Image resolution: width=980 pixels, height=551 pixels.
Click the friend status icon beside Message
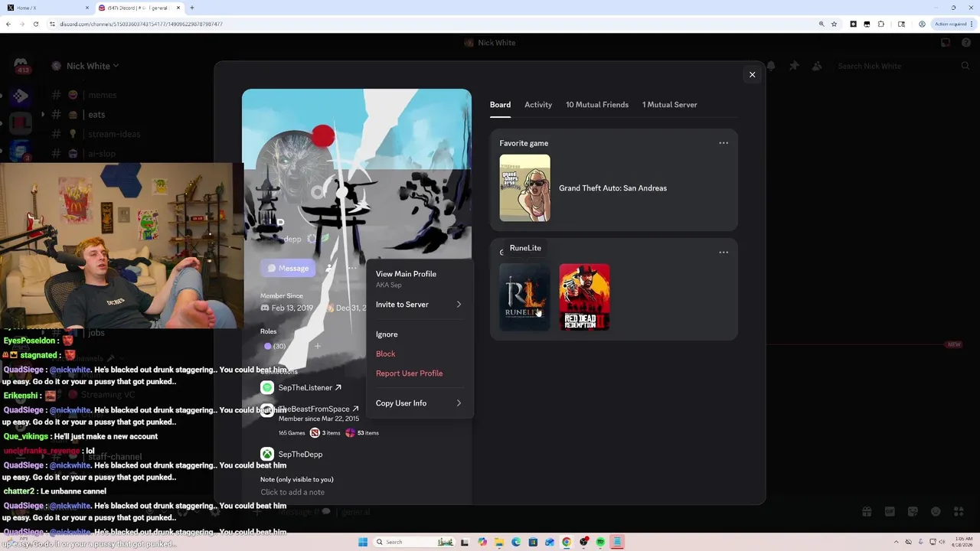click(x=329, y=268)
